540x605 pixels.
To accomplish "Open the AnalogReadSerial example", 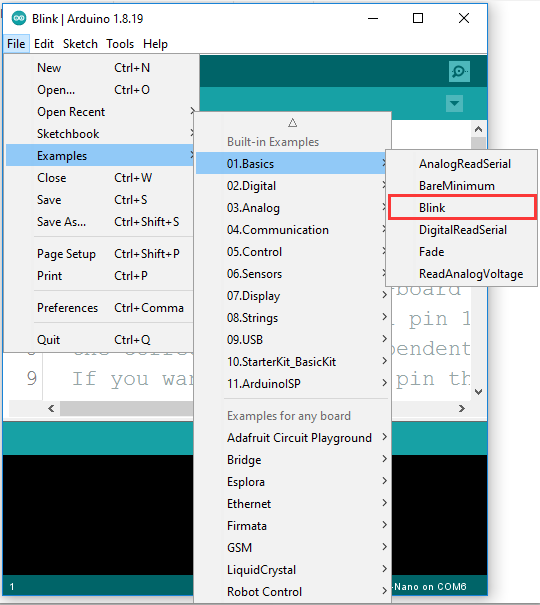I will 461,164.
